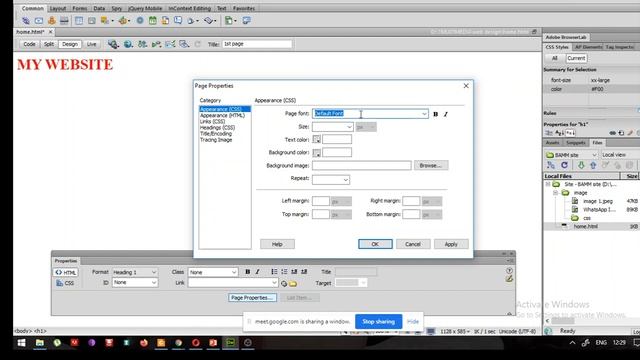Click Apply in Page Properties dialog
Image resolution: width=640 pixels, height=360 pixels.
point(451,244)
